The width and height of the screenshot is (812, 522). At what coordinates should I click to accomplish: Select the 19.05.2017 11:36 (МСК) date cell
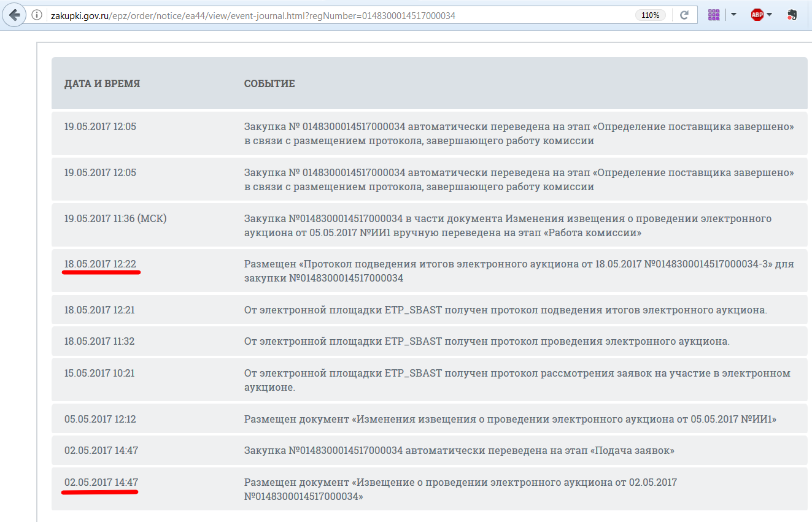(x=115, y=218)
